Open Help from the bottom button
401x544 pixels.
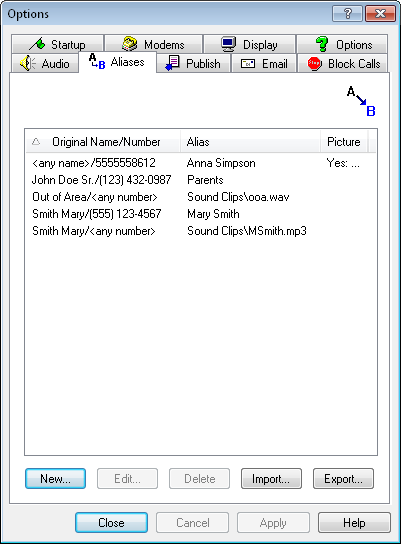click(354, 522)
